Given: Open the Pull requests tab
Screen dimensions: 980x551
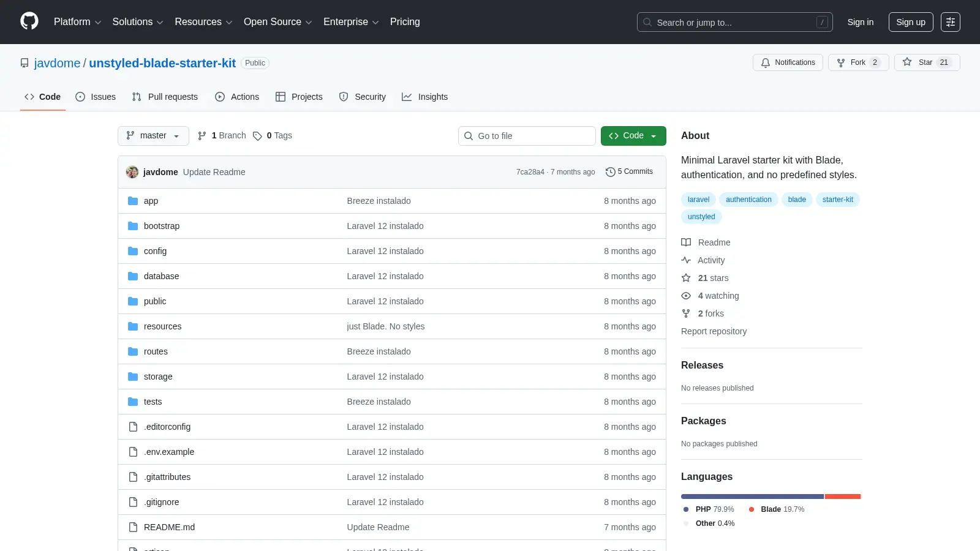Looking at the screenshot, I should pyautogui.click(x=165, y=97).
